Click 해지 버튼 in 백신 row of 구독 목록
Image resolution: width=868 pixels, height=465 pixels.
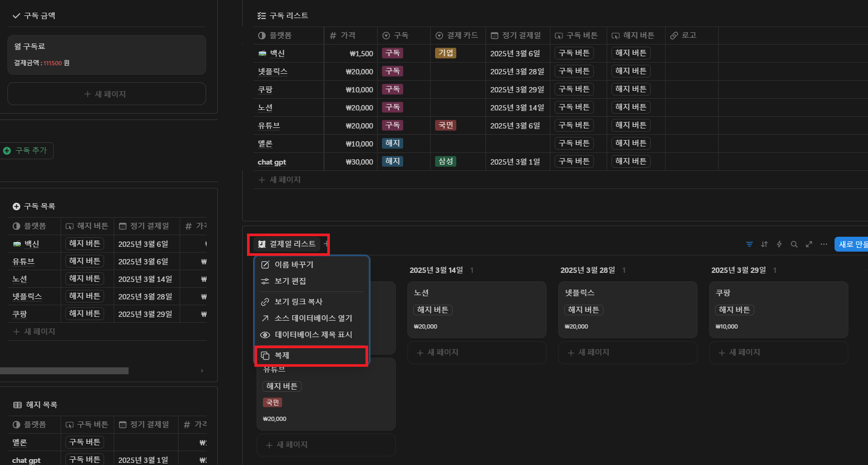pyautogui.click(x=85, y=244)
